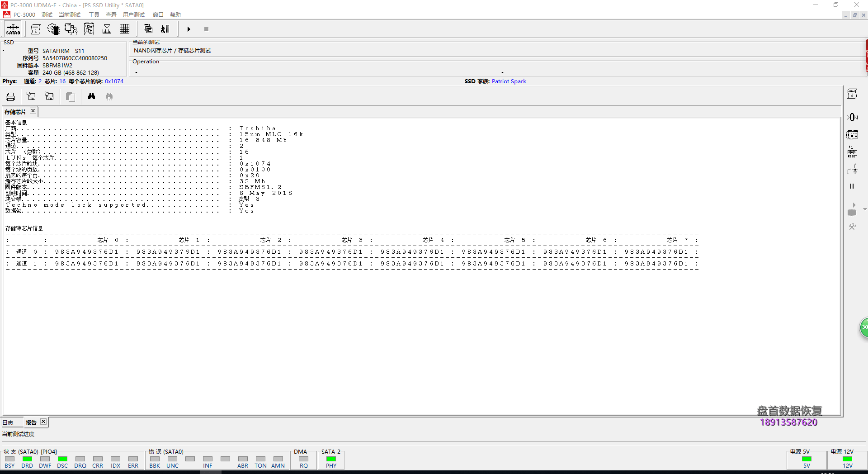This screenshot has height=474, width=868.
Task: Print the memory chip report
Action: [x=10, y=96]
